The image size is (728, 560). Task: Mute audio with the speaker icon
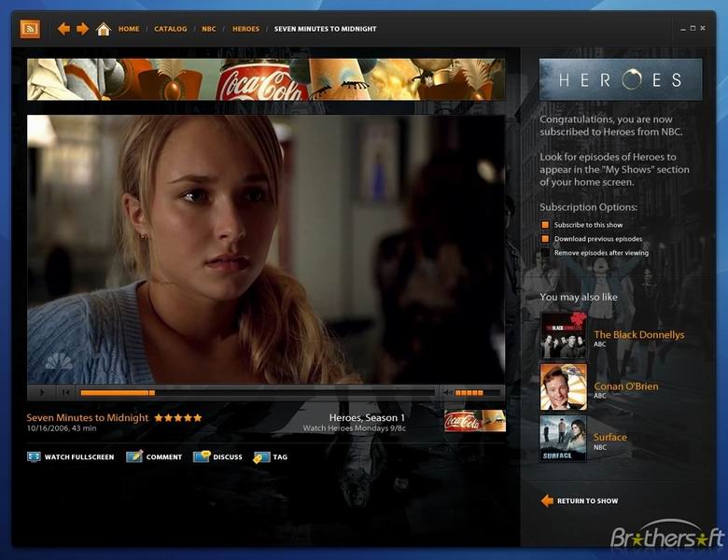pyautogui.click(x=446, y=393)
